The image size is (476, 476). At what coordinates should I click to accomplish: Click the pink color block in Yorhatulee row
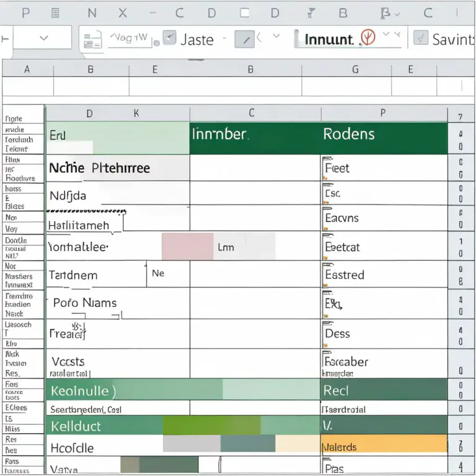tap(187, 247)
